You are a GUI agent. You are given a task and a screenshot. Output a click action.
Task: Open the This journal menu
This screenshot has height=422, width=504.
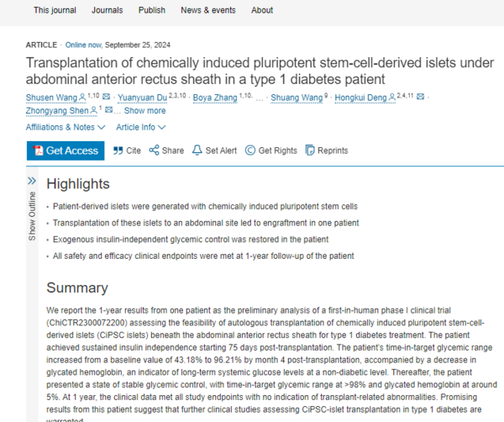pyautogui.click(x=53, y=10)
